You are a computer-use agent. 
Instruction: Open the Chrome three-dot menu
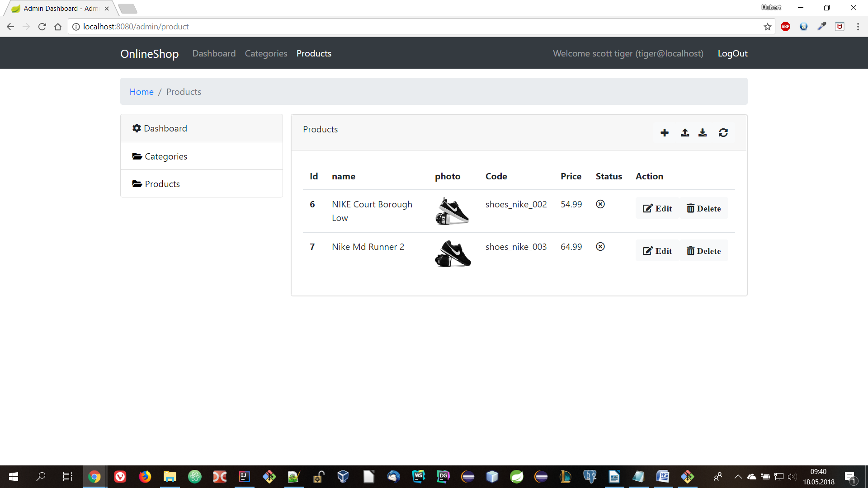point(858,27)
